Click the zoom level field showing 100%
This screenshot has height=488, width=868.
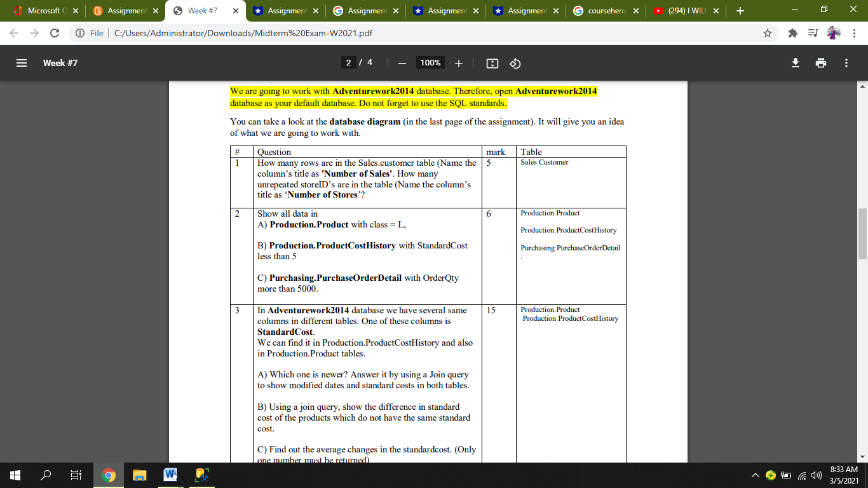tap(430, 63)
